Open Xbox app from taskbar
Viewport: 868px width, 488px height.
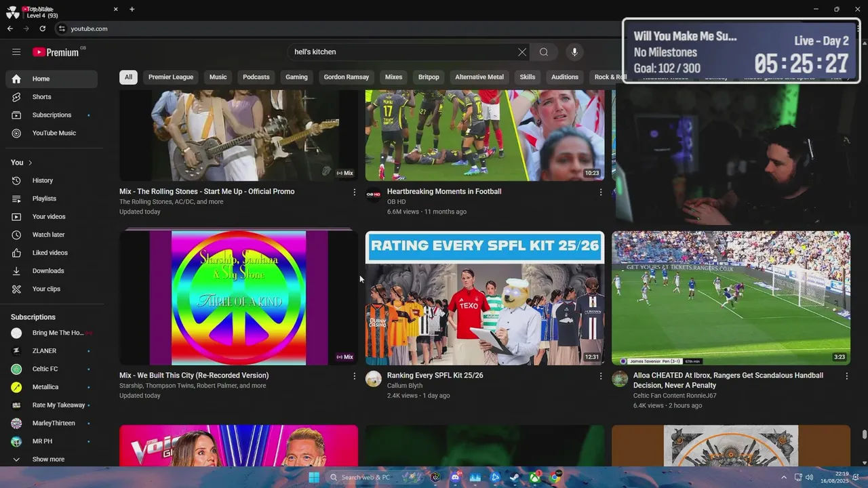point(535,477)
